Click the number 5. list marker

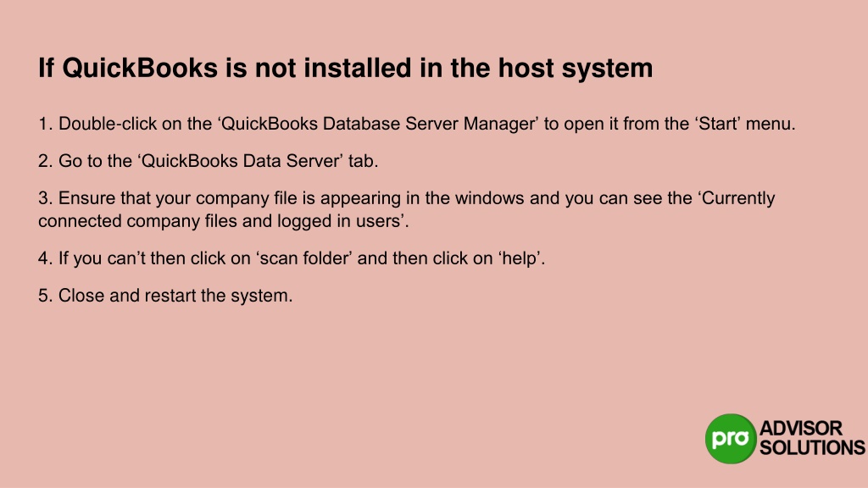pyautogui.click(x=46, y=296)
